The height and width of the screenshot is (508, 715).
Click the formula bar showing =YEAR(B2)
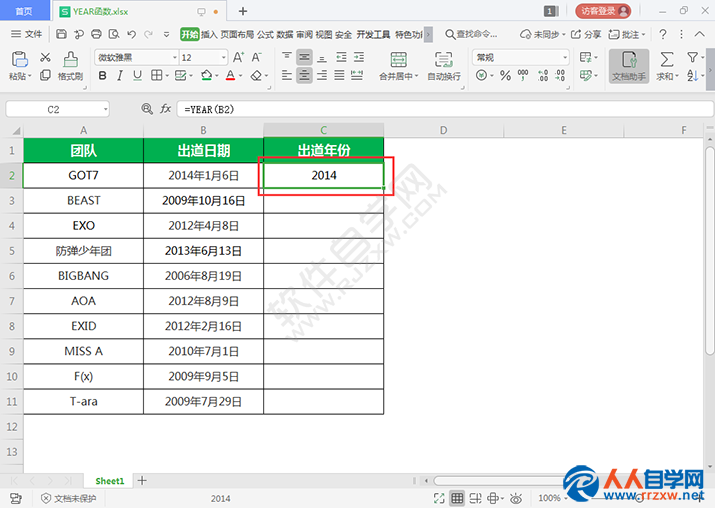[445, 109]
